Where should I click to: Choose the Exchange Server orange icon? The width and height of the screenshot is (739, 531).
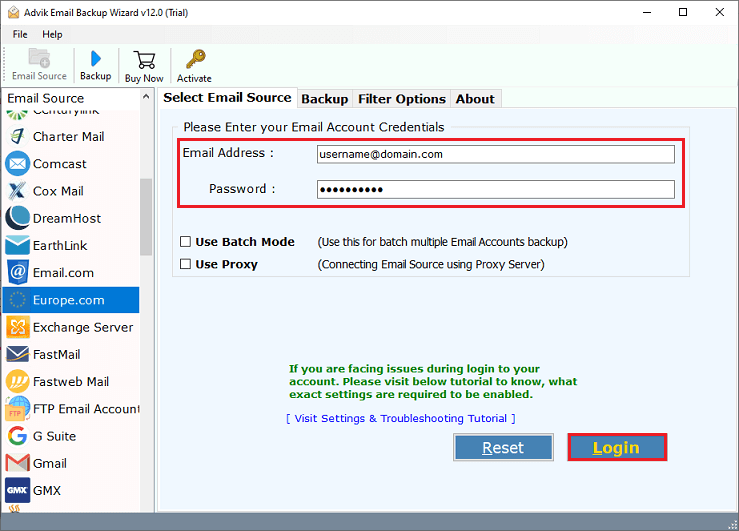[x=17, y=327]
